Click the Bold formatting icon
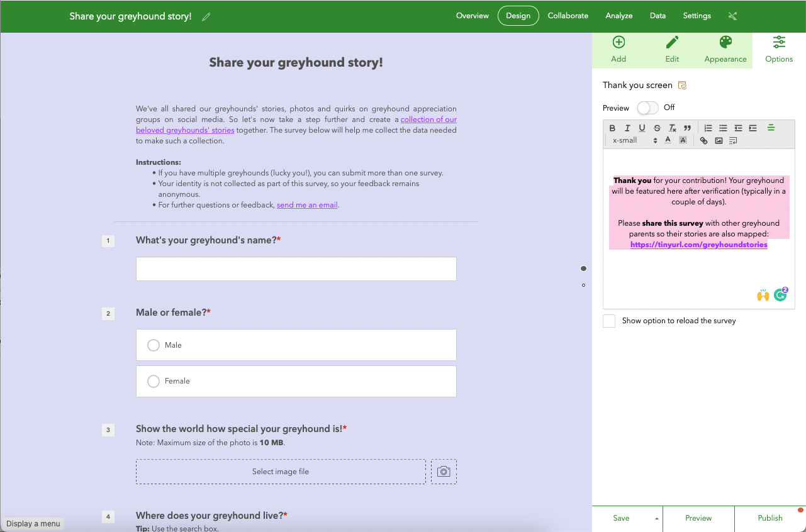 (x=612, y=128)
